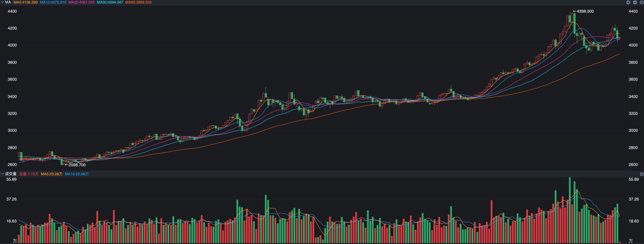The width and height of the screenshot is (644, 244).
Task: Click volume MA5:23.28万 legend label
Action: [51, 174]
